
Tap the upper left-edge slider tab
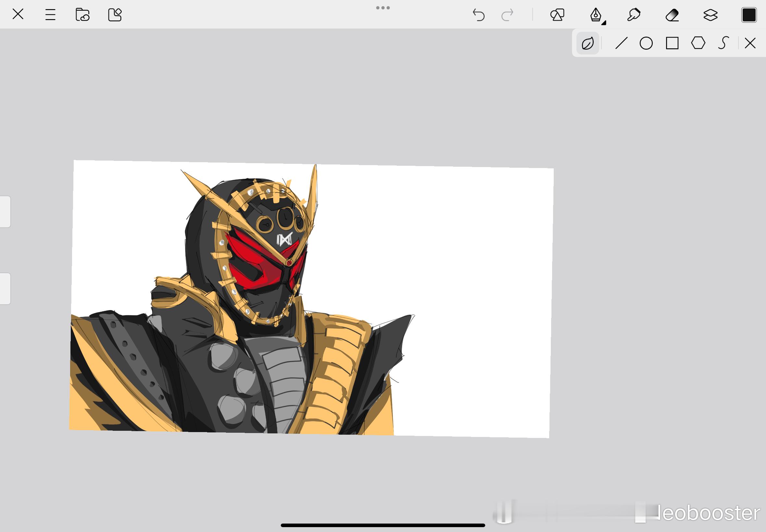click(5, 212)
